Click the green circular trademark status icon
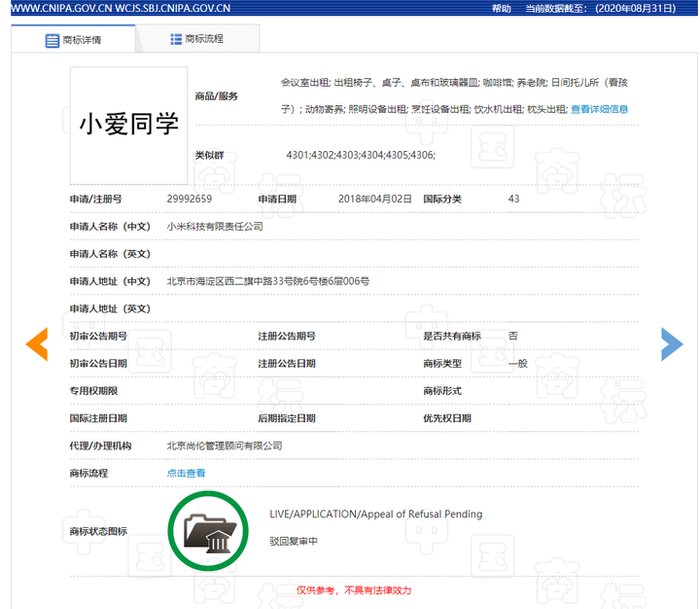 (208, 531)
